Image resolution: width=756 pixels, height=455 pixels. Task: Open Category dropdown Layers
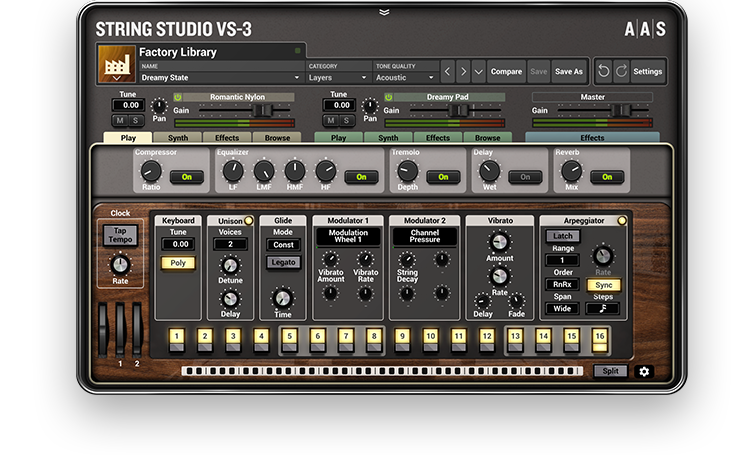(338, 78)
